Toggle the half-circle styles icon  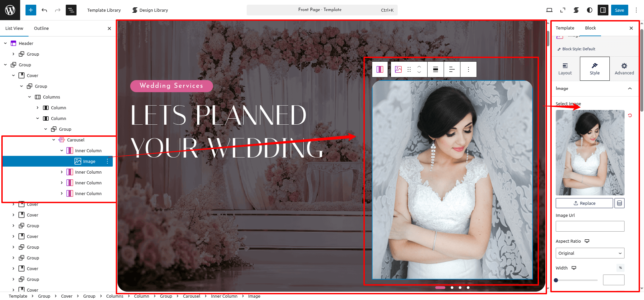pyautogui.click(x=590, y=10)
